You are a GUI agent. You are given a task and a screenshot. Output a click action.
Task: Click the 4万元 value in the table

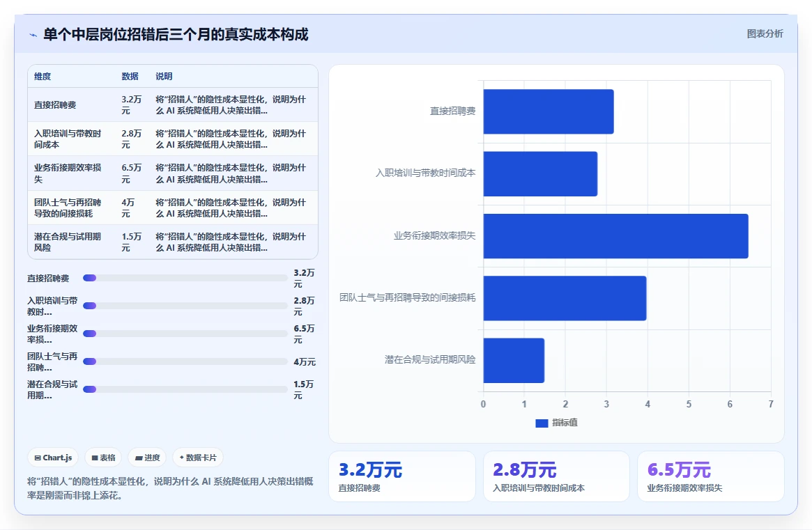click(x=128, y=208)
